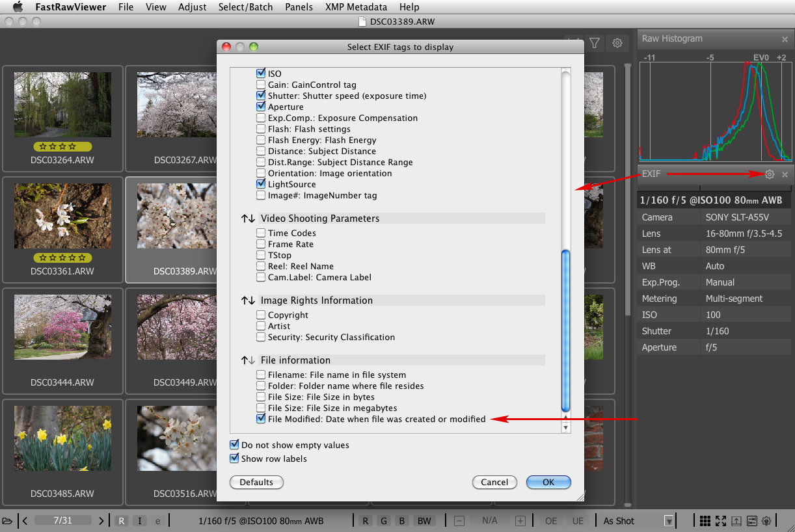Disable 'Do not show empty values'
The width and height of the screenshot is (795, 532).
click(x=235, y=446)
